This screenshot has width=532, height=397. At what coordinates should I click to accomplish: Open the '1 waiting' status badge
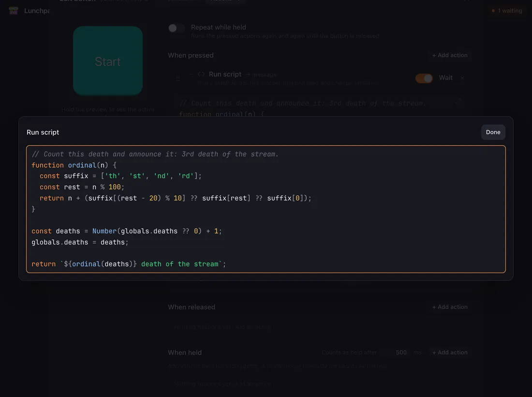[x=507, y=11]
